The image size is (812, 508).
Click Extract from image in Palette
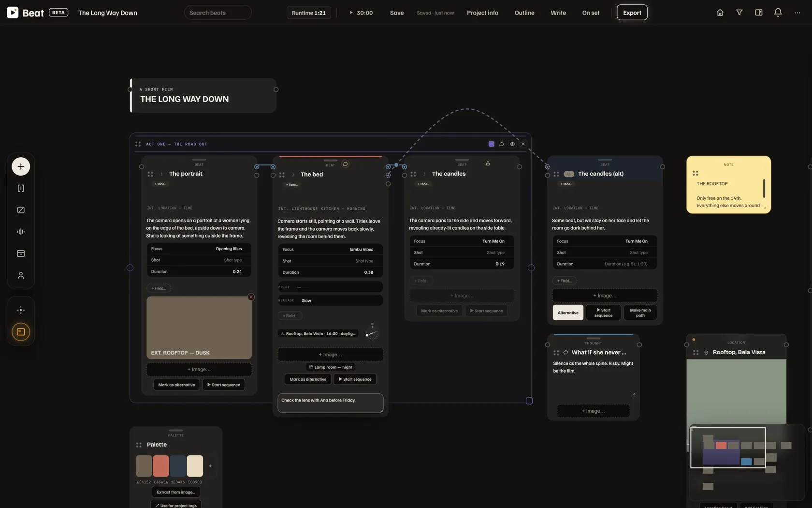click(x=176, y=492)
